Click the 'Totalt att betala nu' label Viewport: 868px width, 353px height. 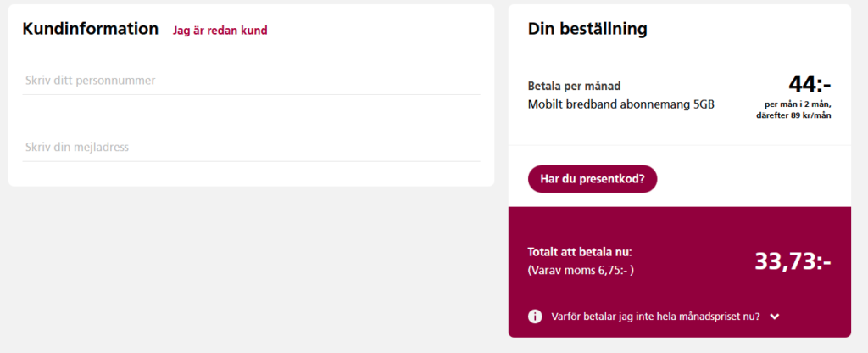click(580, 252)
